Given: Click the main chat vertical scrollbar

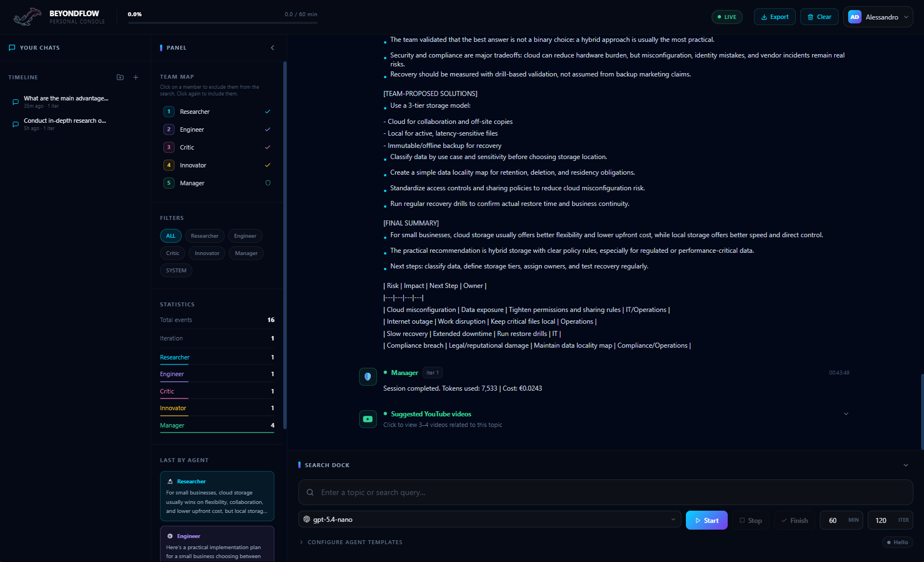Looking at the screenshot, I should tap(922, 412).
